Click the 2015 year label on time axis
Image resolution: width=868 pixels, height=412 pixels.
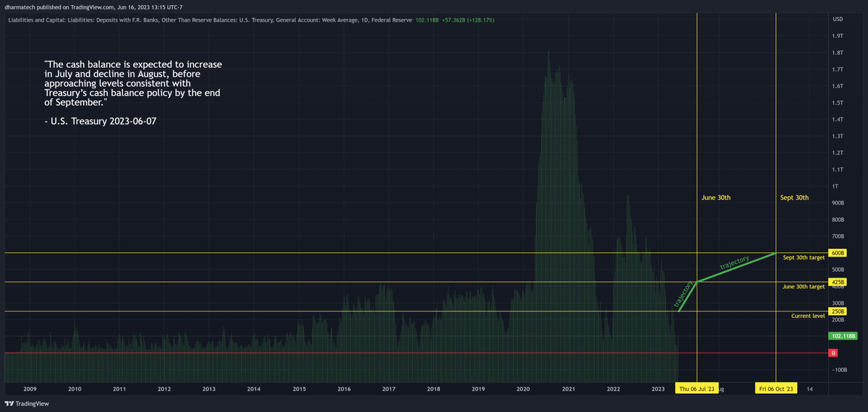pyautogui.click(x=299, y=389)
